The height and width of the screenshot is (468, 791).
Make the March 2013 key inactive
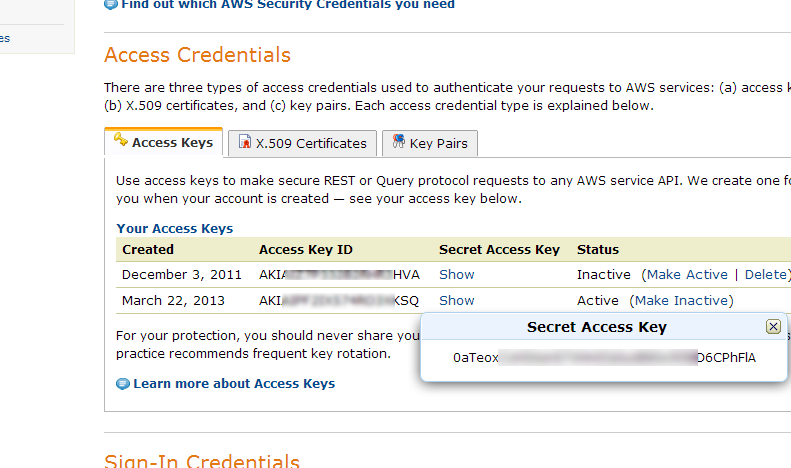coord(682,301)
